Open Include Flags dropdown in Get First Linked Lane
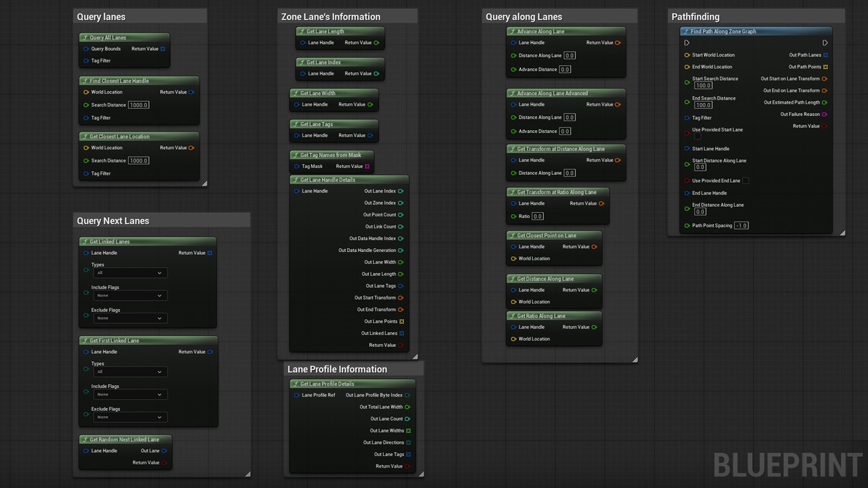This screenshot has height=488, width=868. point(130,394)
